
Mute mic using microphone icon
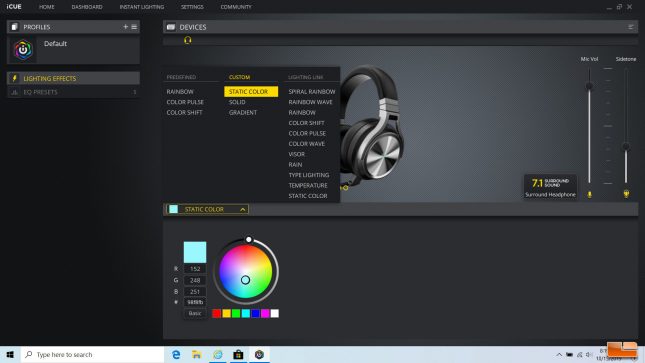(x=589, y=194)
